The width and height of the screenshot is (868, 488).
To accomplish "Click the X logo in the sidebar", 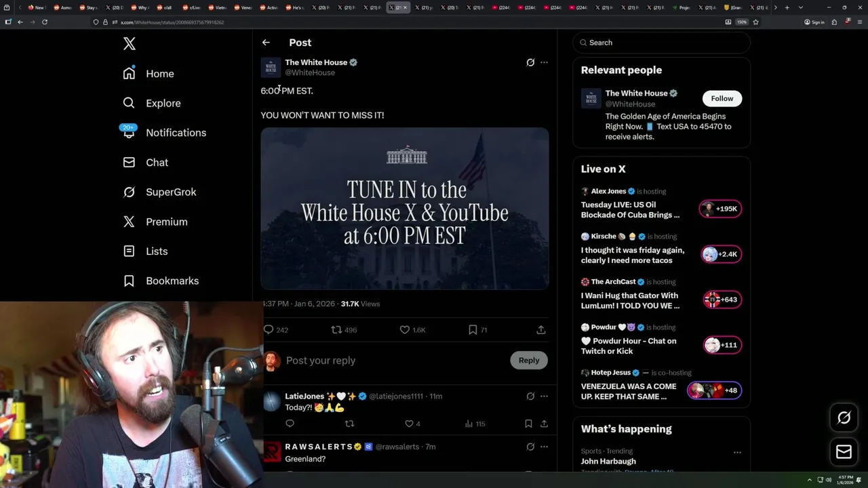I will 130,44.
